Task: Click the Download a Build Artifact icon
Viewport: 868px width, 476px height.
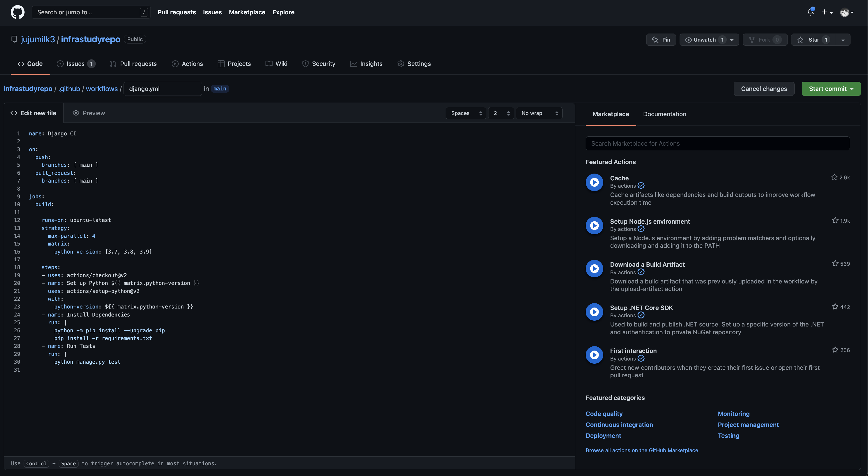Action: (594, 268)
